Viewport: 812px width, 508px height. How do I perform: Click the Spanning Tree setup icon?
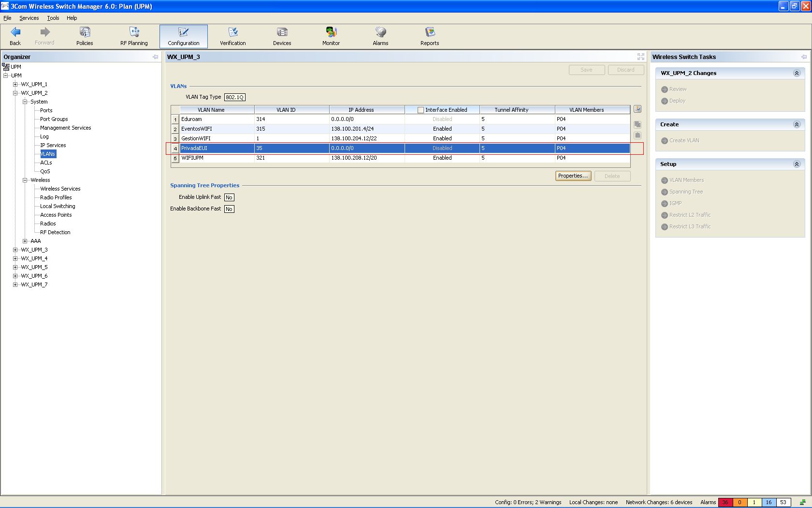tap(665, 192)
